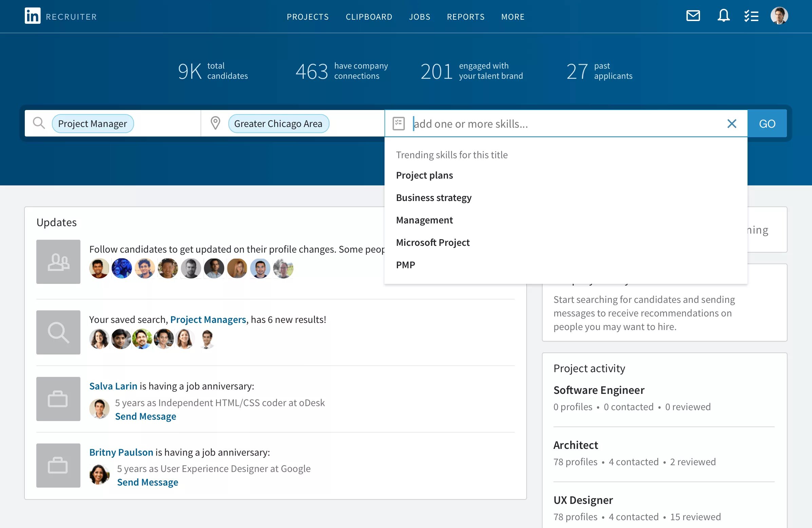This screenshot has height=528, width=812.
Task: Open the messages envelope icon
Action: [x=693, y=16]
